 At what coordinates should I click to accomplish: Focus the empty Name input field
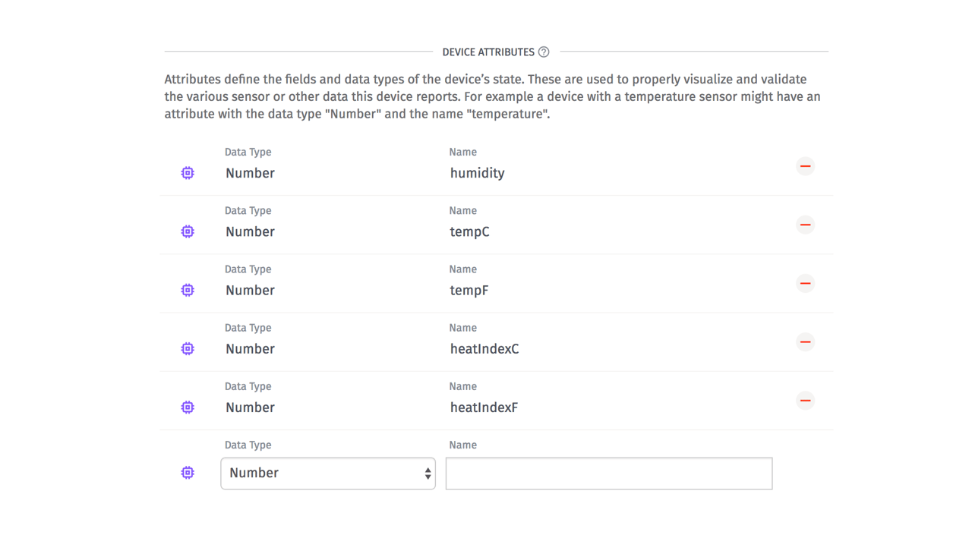(x=608, y=473)
